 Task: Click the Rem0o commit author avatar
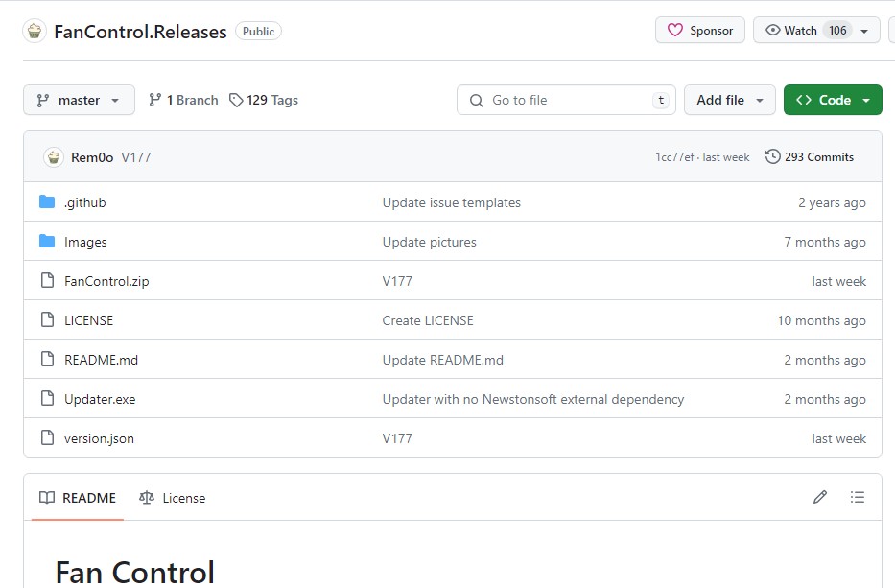pyautogui.click(x=54, y=157)
